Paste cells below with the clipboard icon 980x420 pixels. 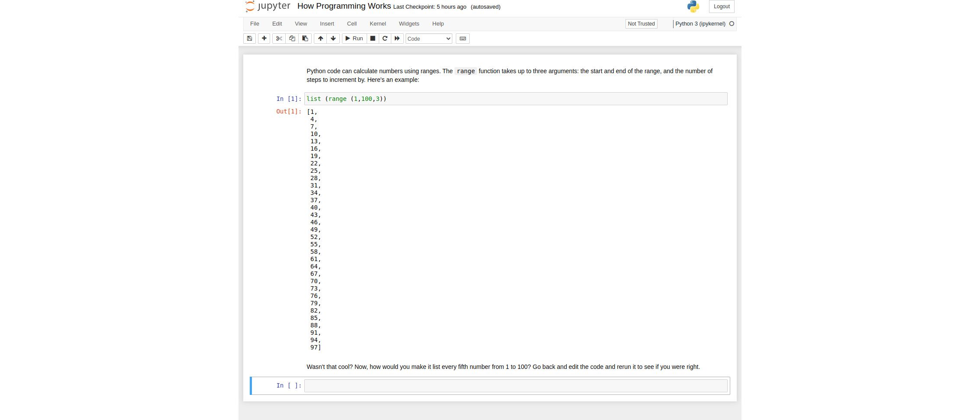pos(305,39)
